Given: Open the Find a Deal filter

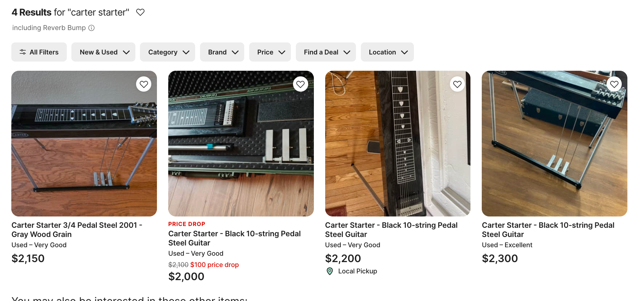Looking at the screenshot, I should click(x=326, y=52).
